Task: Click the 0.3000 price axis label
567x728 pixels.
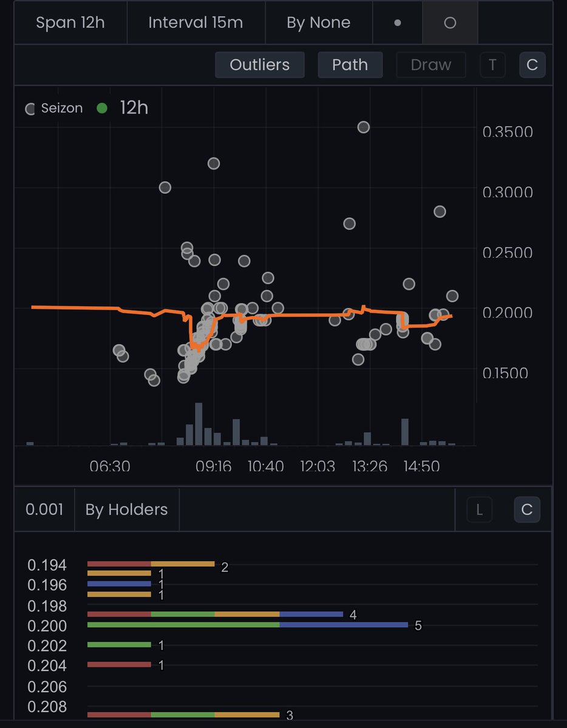Action: point(508,192)
